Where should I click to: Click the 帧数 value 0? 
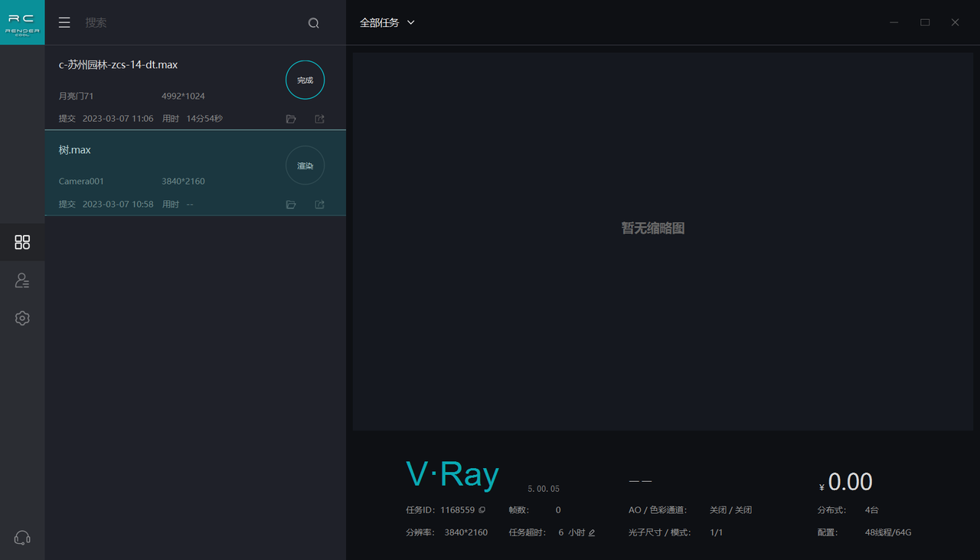(558, 510)
